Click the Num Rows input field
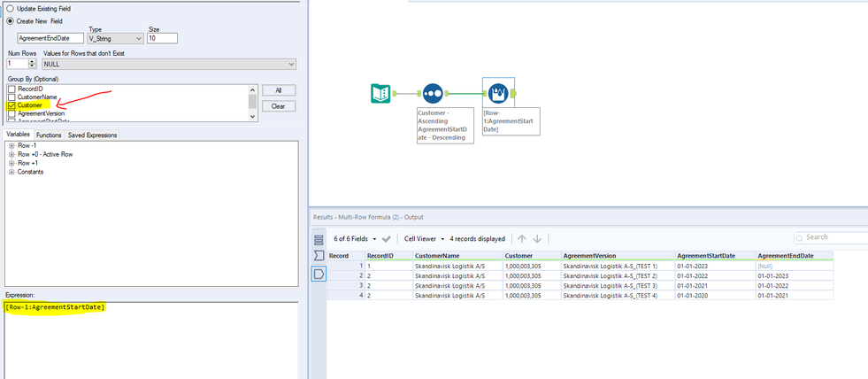This screenshot has width=868, height=379. [x=18, y=65]
